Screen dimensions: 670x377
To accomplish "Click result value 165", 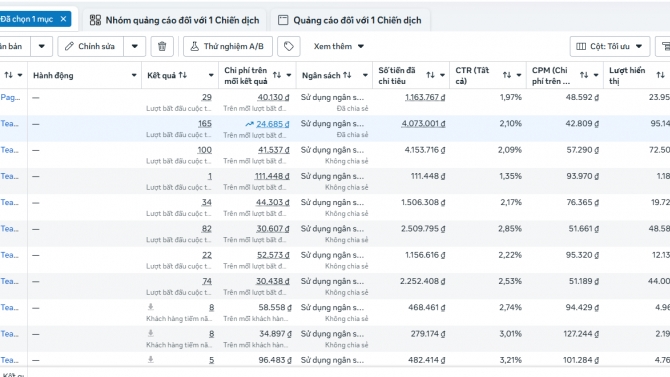I will pyautogui.click(x=205, y=124).
